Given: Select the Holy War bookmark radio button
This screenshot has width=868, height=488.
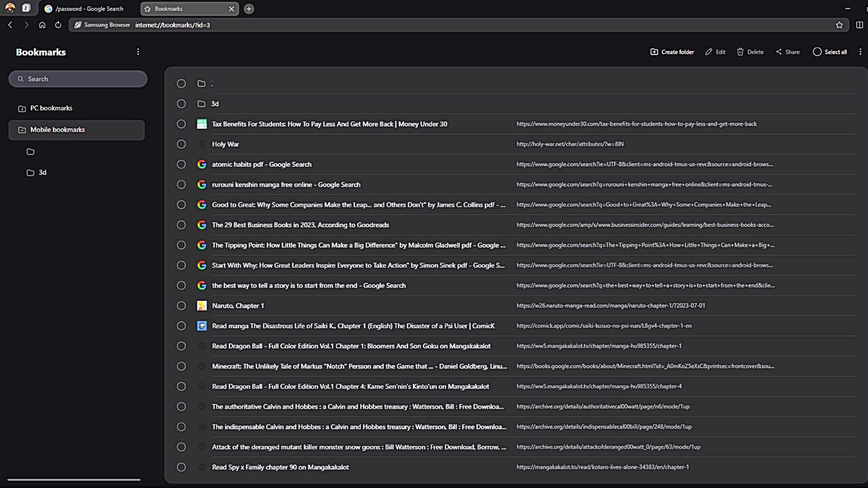Looking at the screenshot, I should (x=181, y=144).
